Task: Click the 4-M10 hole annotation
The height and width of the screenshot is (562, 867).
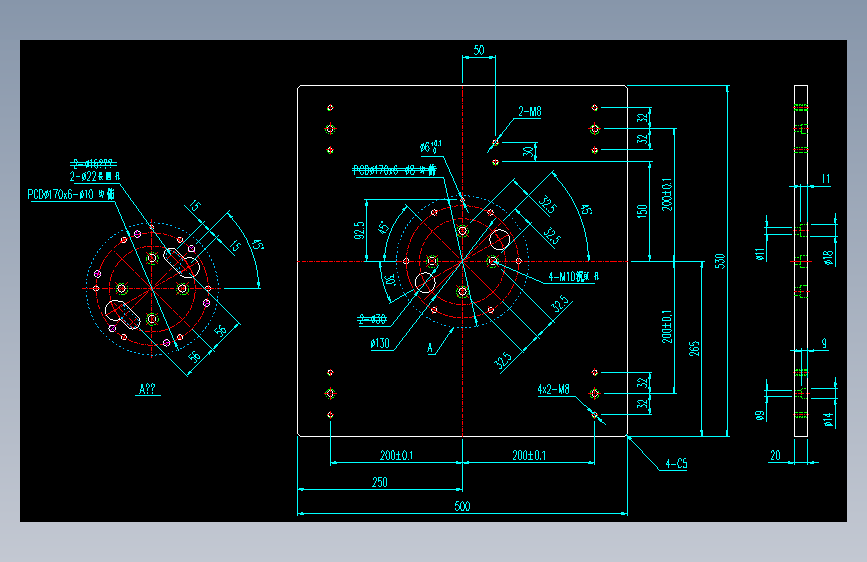Action: click(573, 277)
